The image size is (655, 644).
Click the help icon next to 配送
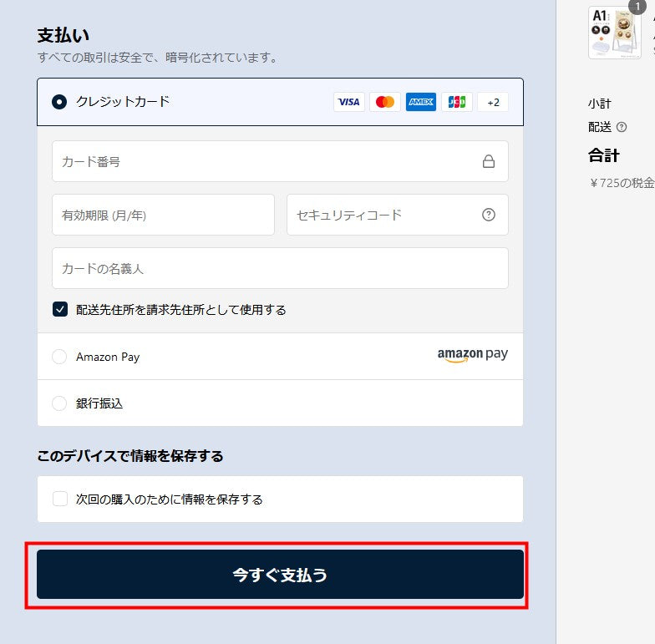(622, 127)
